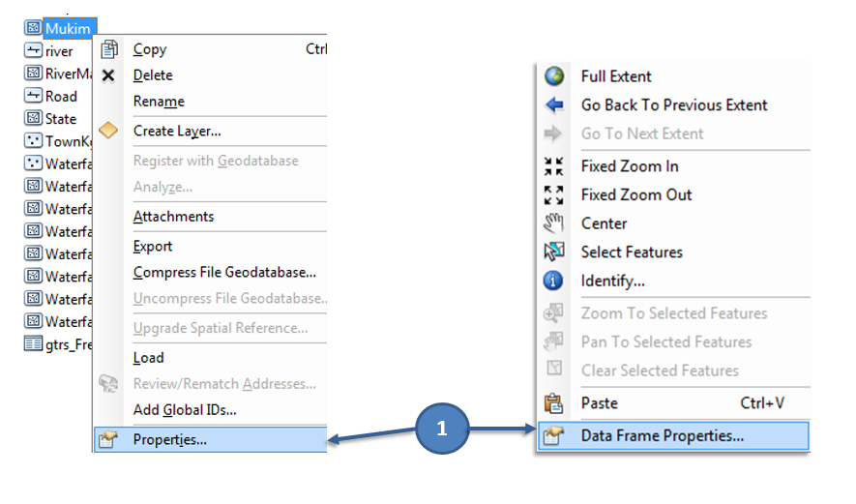Viewport: 856px width, 504px height.
Task: Choose Add Global IDs menu entry
Action: [185, 410]
